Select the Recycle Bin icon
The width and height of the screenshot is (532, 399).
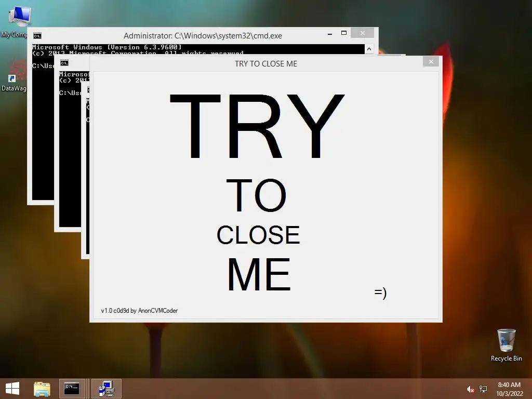(x=506, y=345)
